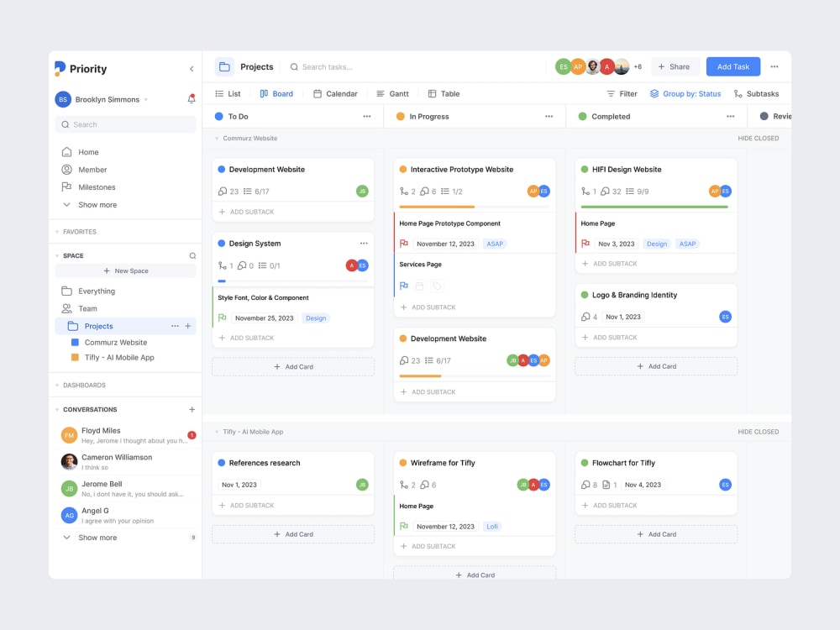
Task: Start a new conversation with plus icon
Action: 192,409
